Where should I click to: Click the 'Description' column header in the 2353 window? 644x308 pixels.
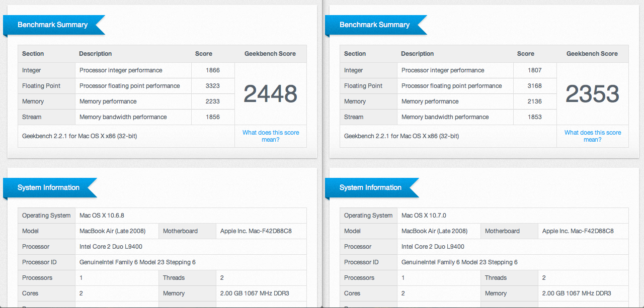418,54
